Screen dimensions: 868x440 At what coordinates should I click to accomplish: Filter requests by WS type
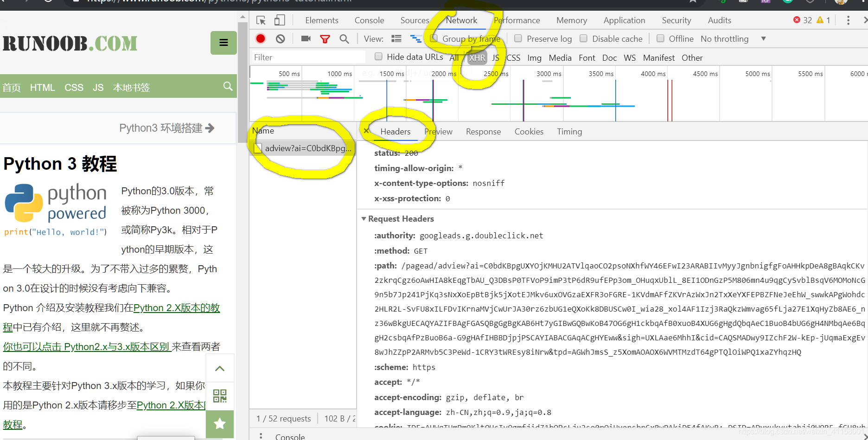[x=630, y=58]
